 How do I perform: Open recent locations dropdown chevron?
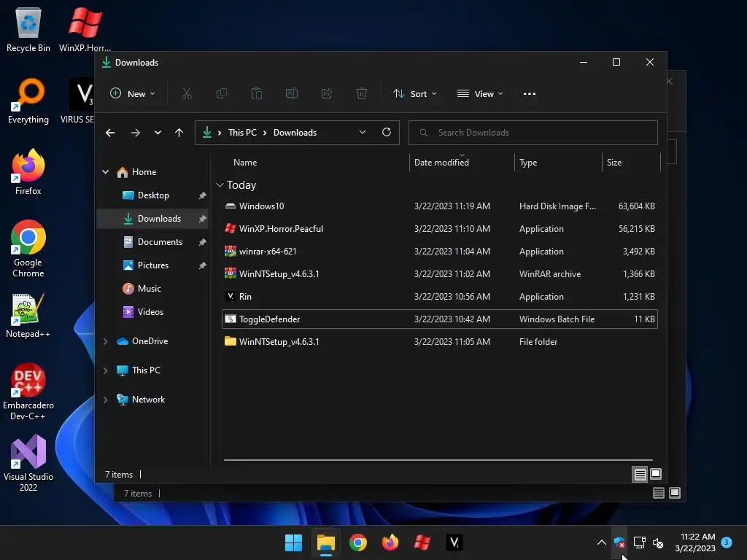click(x=158, y=133)
